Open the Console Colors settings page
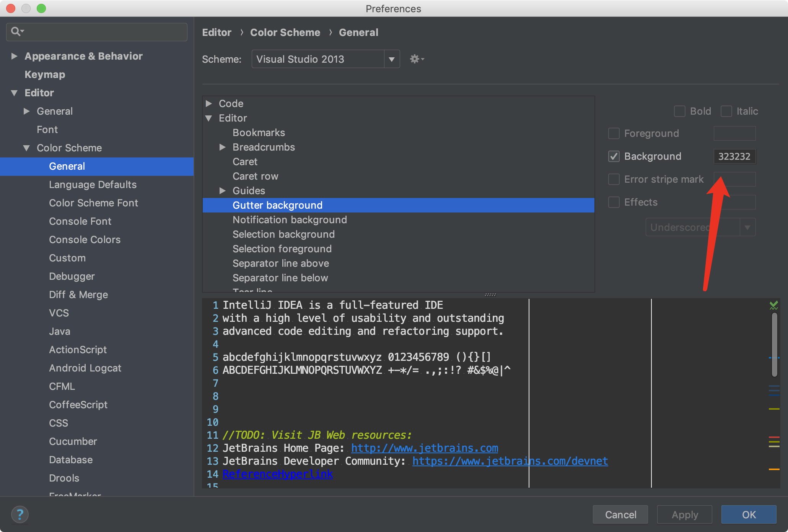This screenshot has width=788, height=532. 85,240
